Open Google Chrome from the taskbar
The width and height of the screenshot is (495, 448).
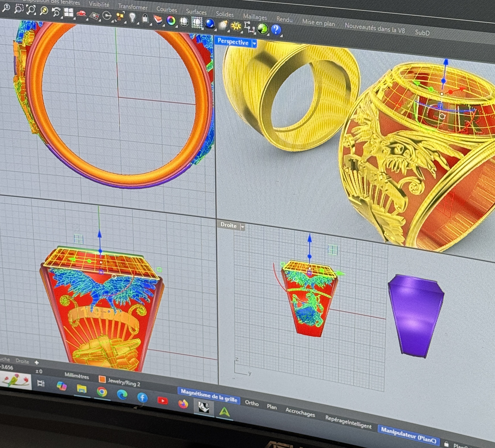(102, 392)
